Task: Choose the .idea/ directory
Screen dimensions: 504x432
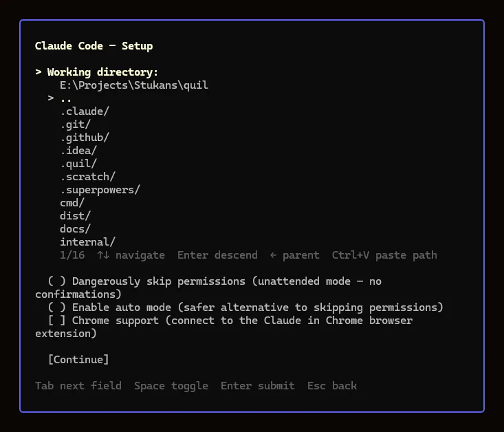Action: tap(78, 151)
